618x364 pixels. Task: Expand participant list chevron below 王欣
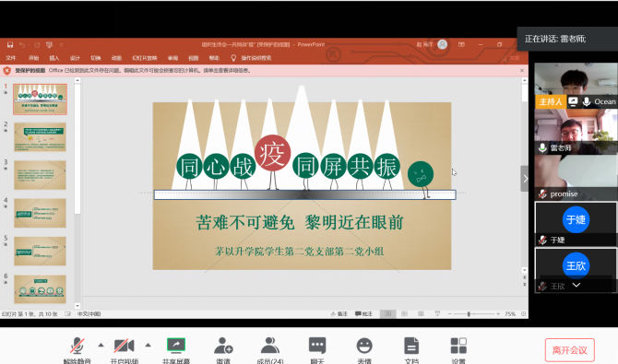(x=576, y=285)
